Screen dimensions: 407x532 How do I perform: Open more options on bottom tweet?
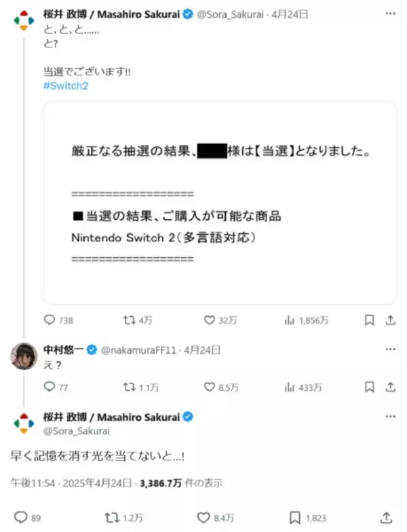point(390,417)
